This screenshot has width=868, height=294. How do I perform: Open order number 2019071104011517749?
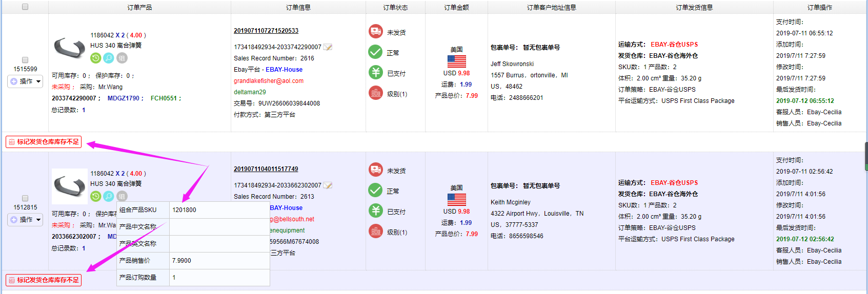266,169
